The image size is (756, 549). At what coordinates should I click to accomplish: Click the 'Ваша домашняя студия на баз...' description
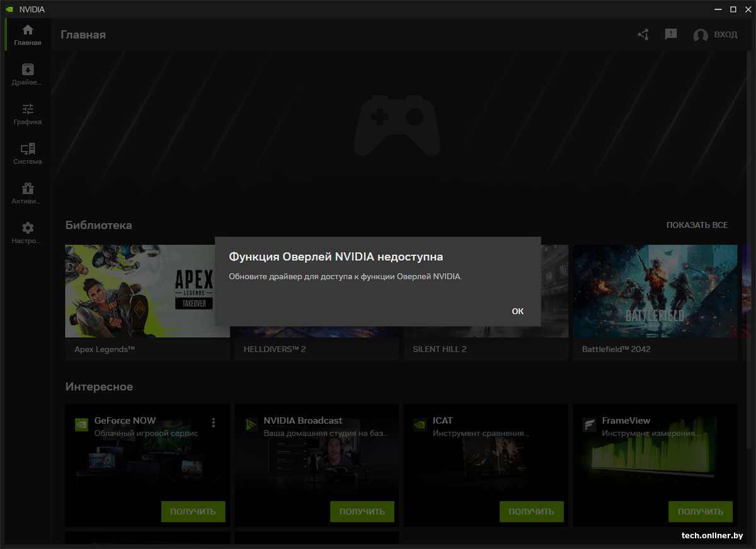click(326, 434)
